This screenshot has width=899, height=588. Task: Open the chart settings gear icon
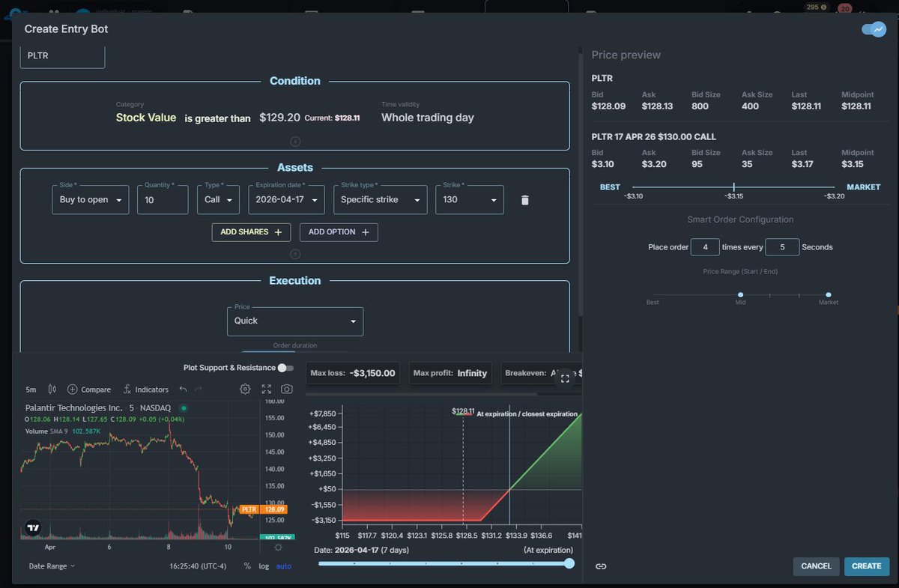coord(245,389)
